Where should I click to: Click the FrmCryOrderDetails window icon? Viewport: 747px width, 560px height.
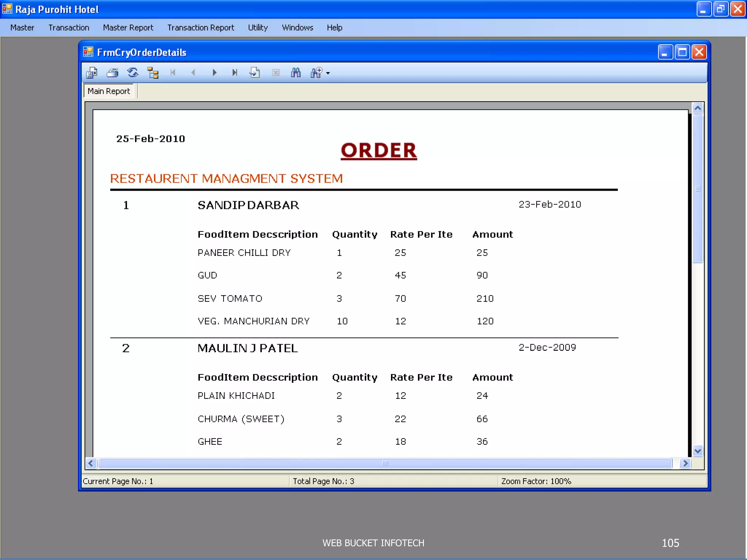[88, 52]
